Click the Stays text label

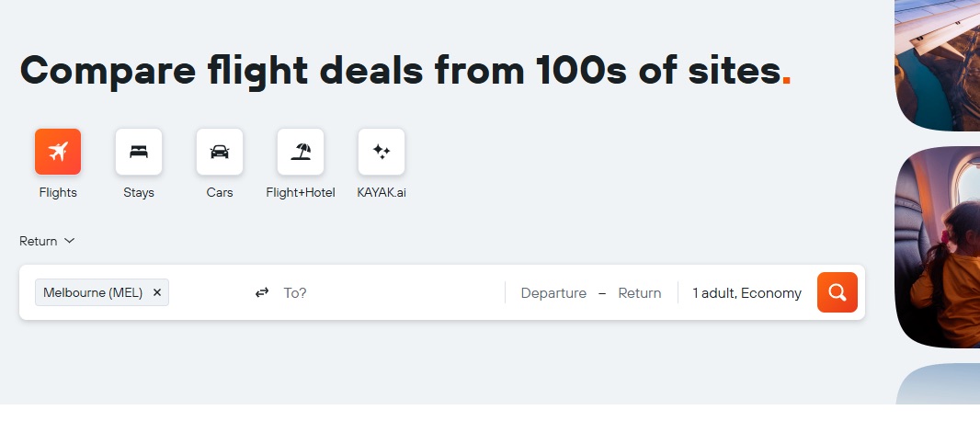click(x=139, y=193)
